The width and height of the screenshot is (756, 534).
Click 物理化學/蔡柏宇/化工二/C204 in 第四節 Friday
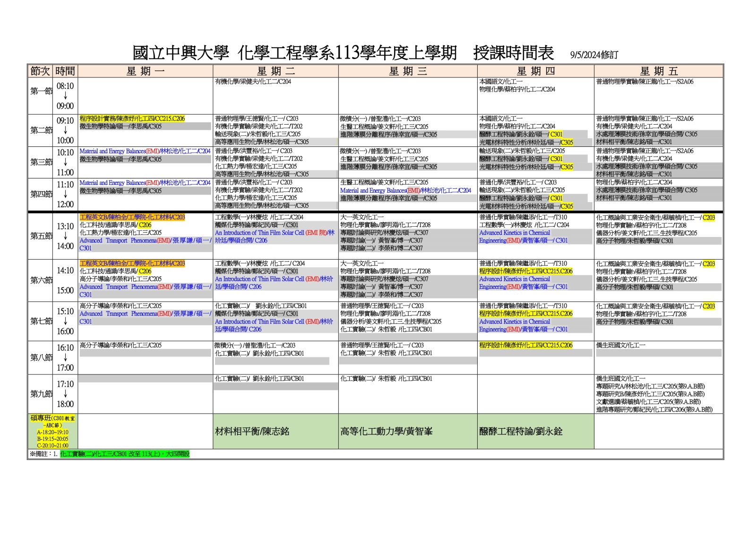click(x=634, y=182)
